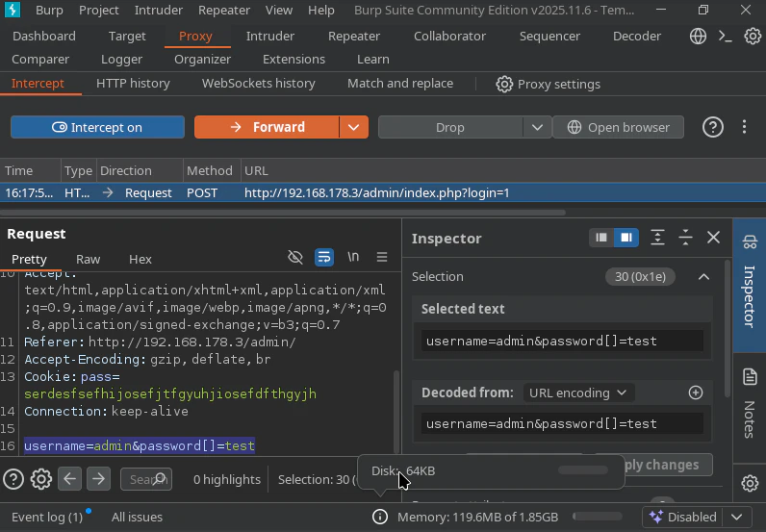Switch Request view to Raw tab
The height and width of the screenshot is (532, 766).
click(x=88, y=259)
